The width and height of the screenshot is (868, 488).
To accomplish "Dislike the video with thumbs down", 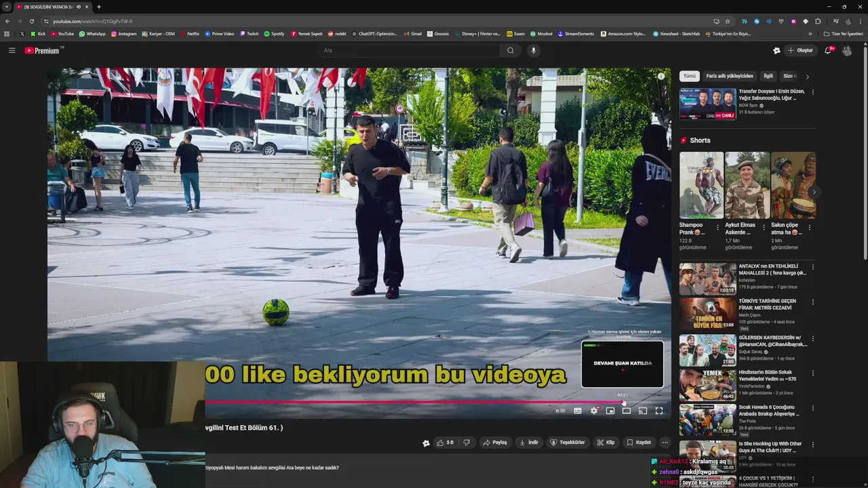I will (x=467, y=443).
